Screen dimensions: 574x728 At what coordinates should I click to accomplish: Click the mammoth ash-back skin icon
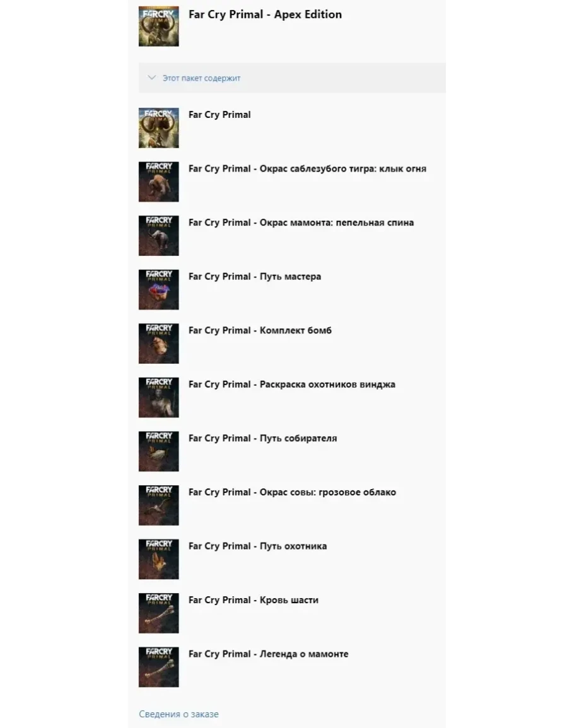click(x=158, y=236)
